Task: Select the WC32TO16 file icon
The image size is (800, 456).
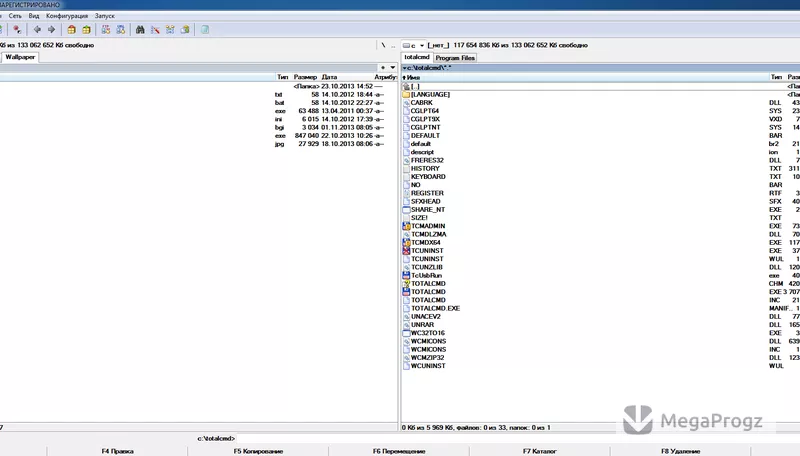Action: 406,333
